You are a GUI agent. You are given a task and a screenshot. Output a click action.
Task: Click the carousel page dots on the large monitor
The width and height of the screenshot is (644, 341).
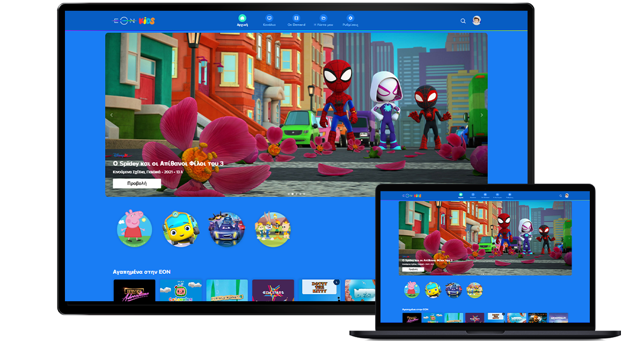click(x=296, y=193)
